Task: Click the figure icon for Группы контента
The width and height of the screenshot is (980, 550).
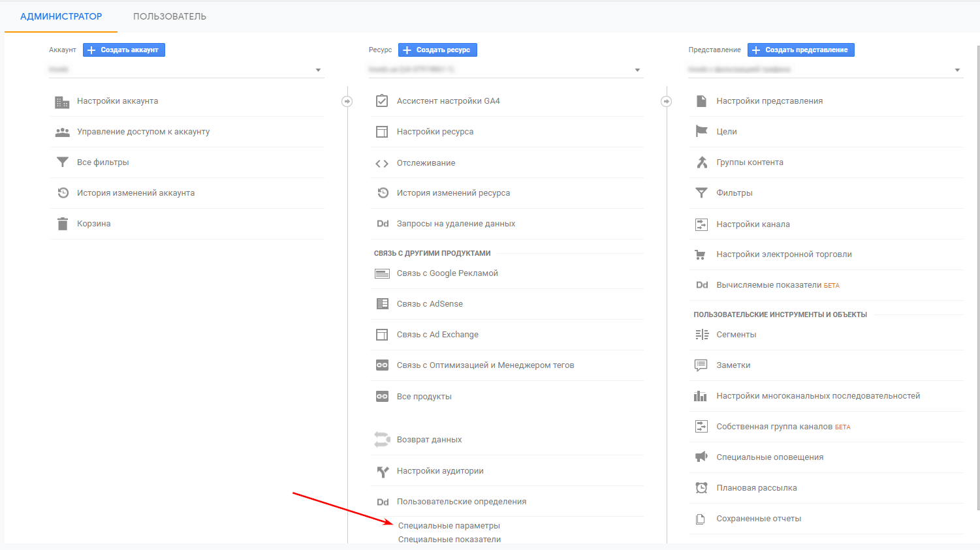Action: pyautogui.click(x=702, y=162)
